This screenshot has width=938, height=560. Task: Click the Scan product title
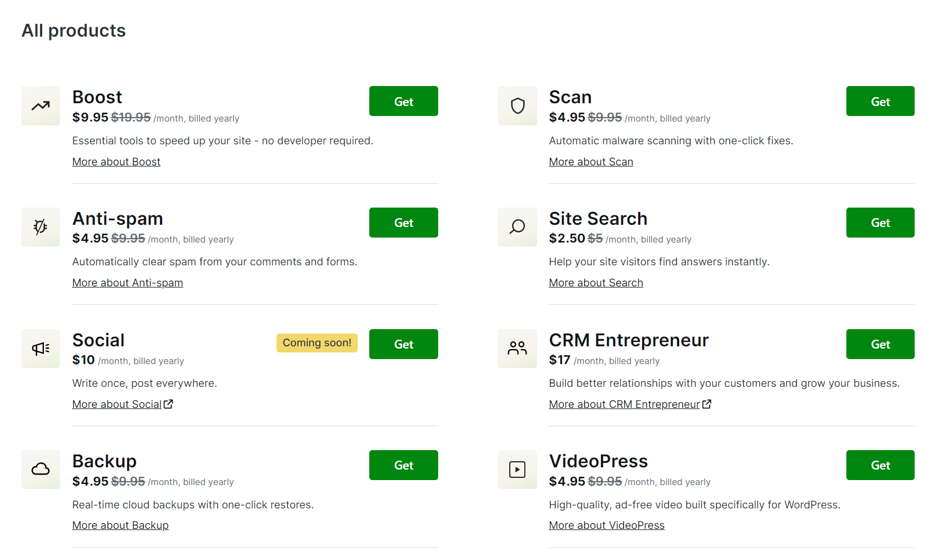pos(570,97)
